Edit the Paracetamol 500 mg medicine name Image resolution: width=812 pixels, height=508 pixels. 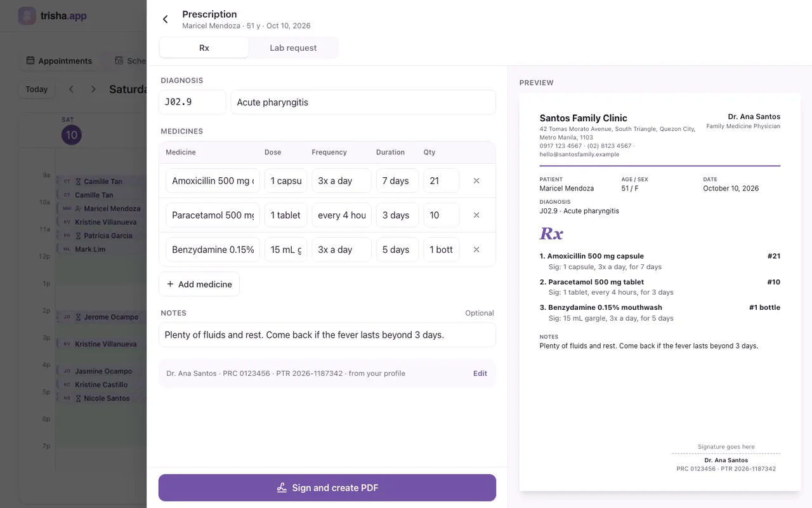(x=213, y=215)
